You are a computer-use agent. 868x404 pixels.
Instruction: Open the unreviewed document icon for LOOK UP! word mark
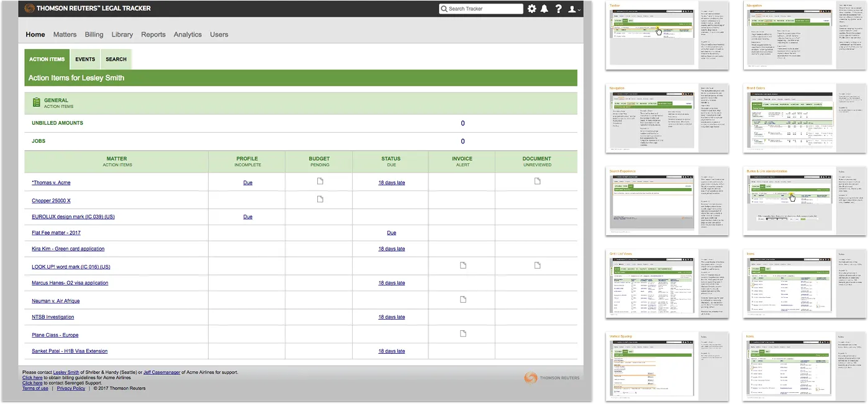[x=536, y=266]
